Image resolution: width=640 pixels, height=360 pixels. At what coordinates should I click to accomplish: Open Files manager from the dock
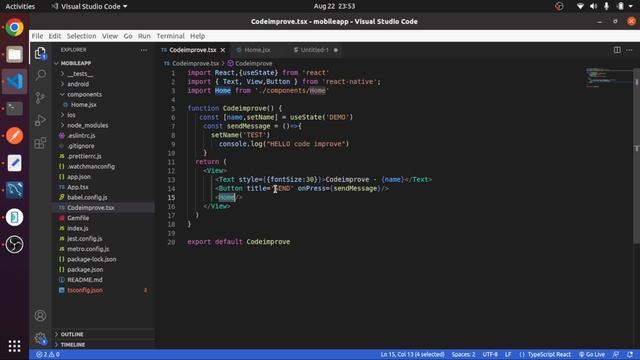(x=14, y=54)
